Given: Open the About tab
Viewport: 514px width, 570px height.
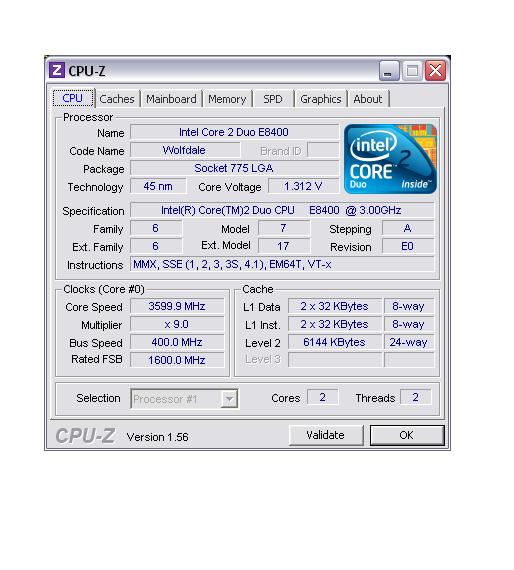Looking at the screenshot, I should coord(368,99).
